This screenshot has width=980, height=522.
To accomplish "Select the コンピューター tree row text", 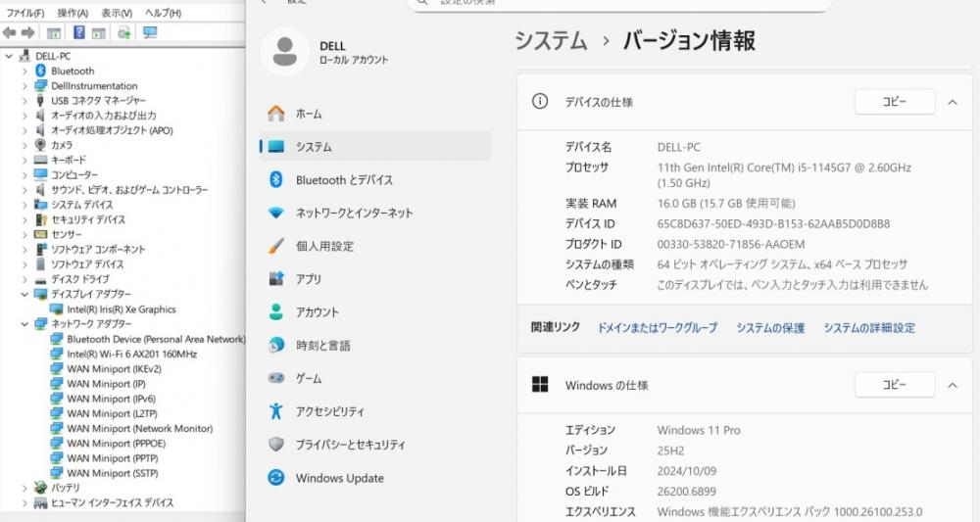I will tap(74, 175).
